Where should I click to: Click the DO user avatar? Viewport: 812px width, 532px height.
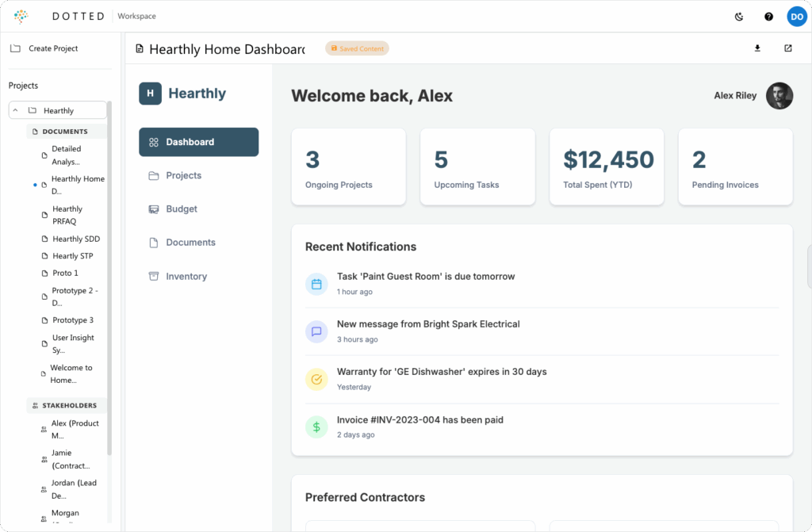(796, 16)
